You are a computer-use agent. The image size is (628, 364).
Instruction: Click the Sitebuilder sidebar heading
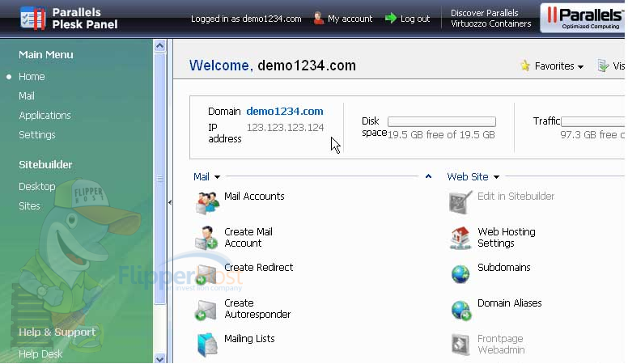tap(45, 164)
